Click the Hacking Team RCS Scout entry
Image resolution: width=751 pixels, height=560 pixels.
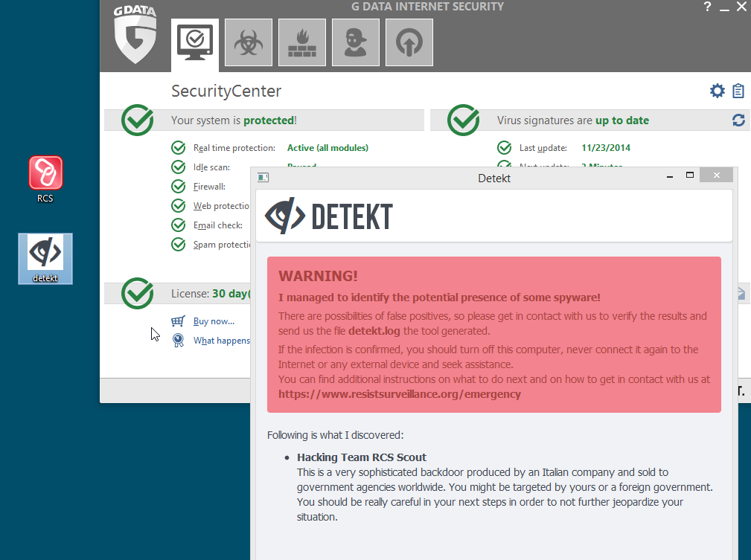pyautogui.click(x=362, y=457)
